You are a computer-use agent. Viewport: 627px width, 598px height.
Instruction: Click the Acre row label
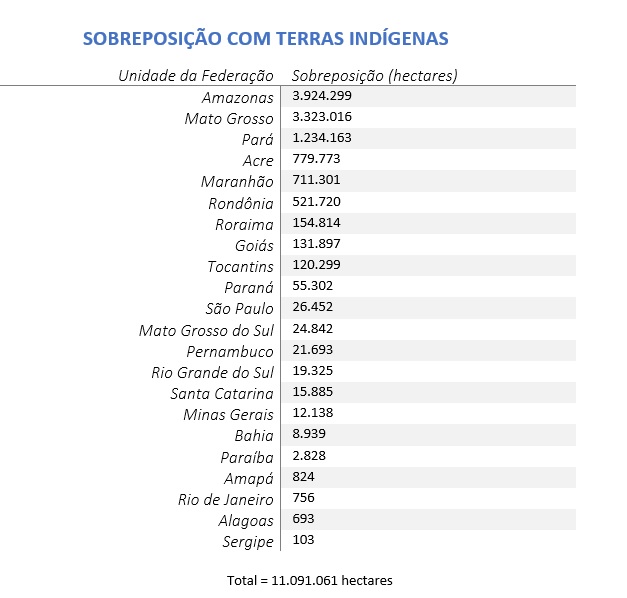coord(258,161)
